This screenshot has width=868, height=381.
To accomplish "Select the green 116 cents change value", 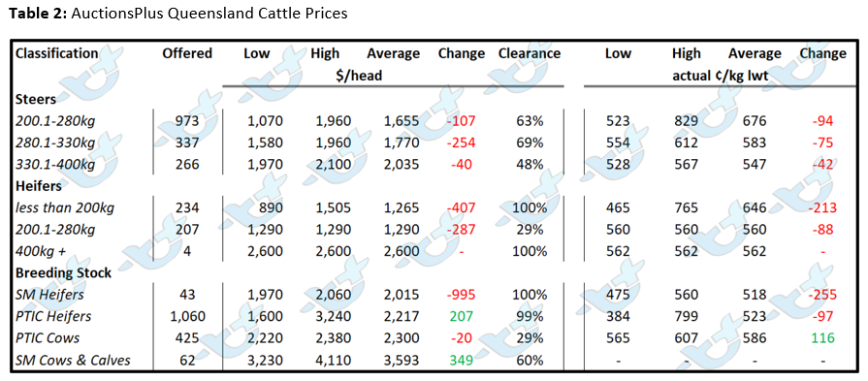I will pyautogui.click(x=822, y=338).
